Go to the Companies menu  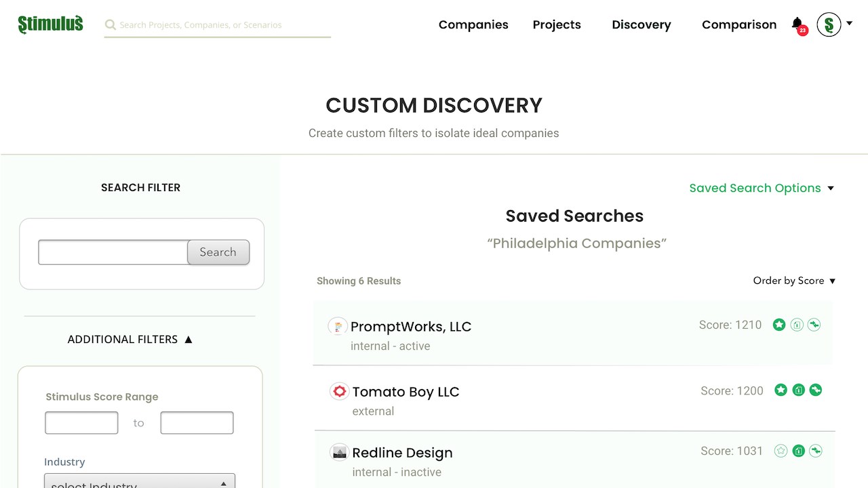pyautogui.click(x=473, y=24)
